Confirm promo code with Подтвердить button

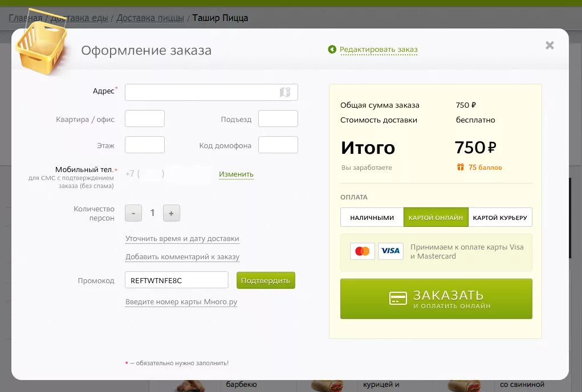[x=266, y=280]
